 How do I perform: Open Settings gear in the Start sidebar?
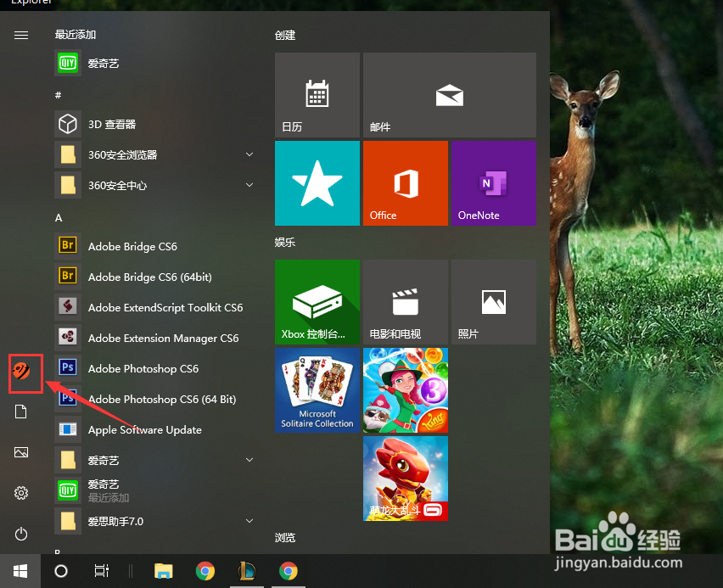pyautogui.click(x=21, y=493)
